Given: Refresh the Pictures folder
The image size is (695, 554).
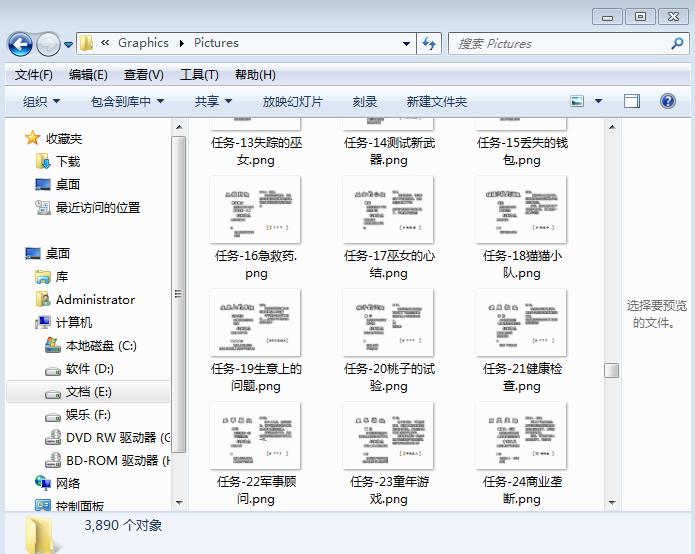Looking at the screenshot, I should [x=429, y=43].
